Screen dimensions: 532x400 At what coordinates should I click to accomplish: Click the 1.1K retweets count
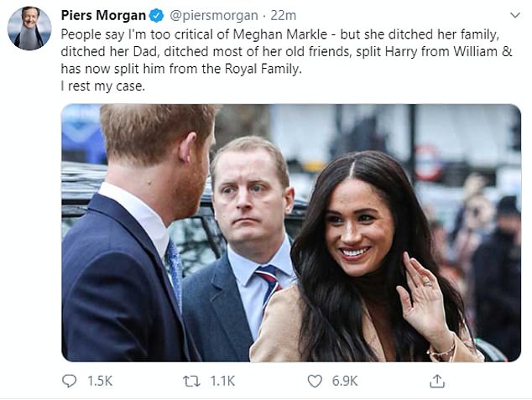pyautogui.click(x=222, y=381)
